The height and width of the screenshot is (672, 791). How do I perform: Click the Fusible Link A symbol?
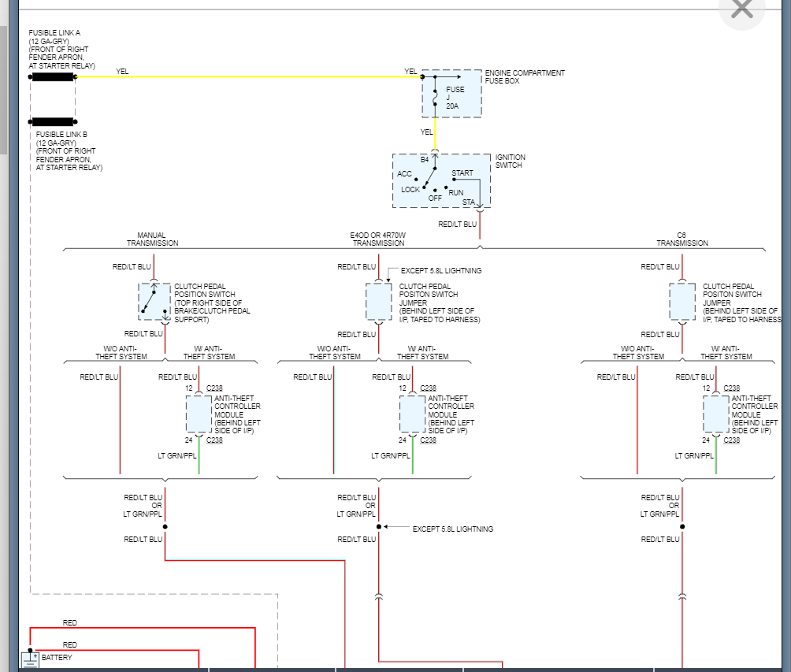tap(53, 76)
